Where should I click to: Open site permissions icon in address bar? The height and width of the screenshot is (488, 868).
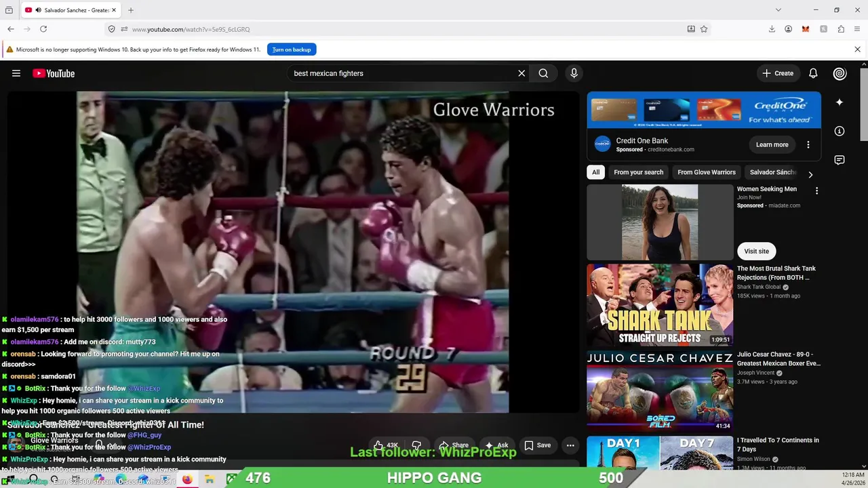pos(124,29)
